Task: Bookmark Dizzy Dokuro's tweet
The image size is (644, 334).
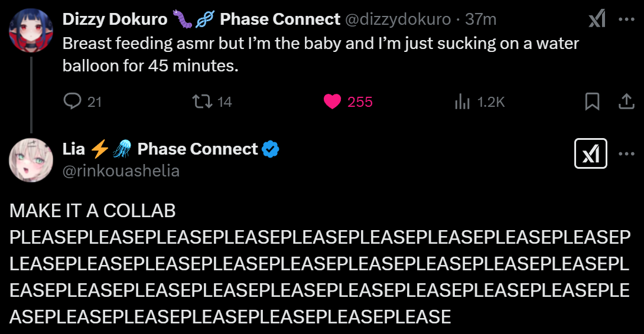Action: 592,101
